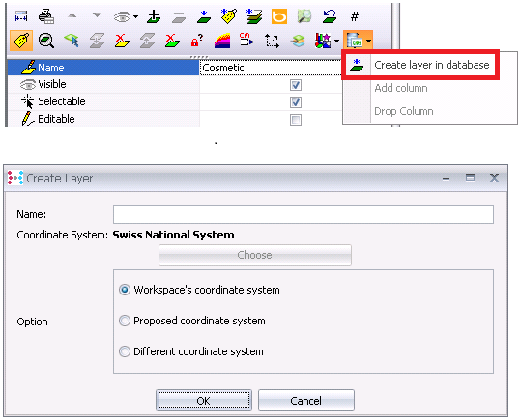The height and width of the screenshot is (420, 521).
Task: Click the add layer plus icon
Action: [154, 16]
